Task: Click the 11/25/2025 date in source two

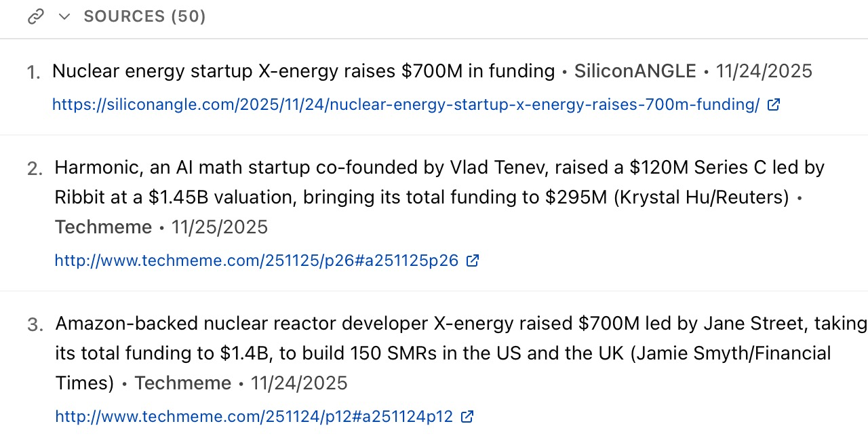Action: pyautogui.click(x=220, y=227)
